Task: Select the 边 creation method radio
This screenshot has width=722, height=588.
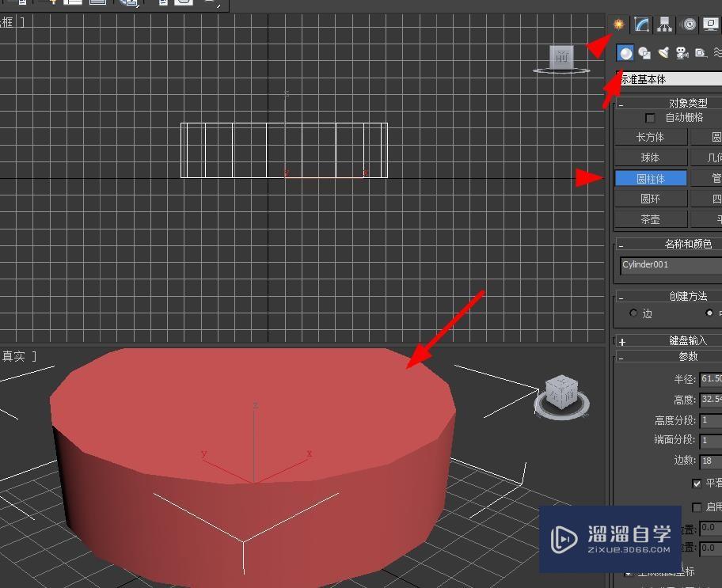Action: pos(633,313)
